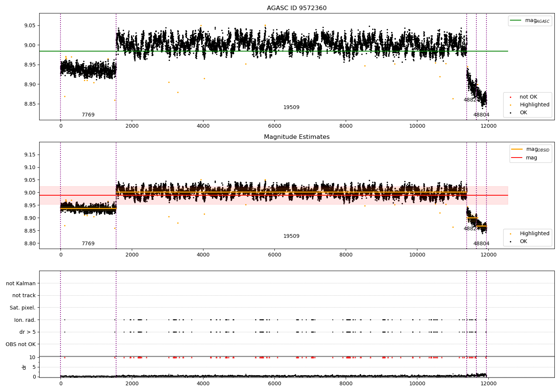Click the 'Magnitude Estimates' plot title
560x392 pixels.
pos(296,137)
